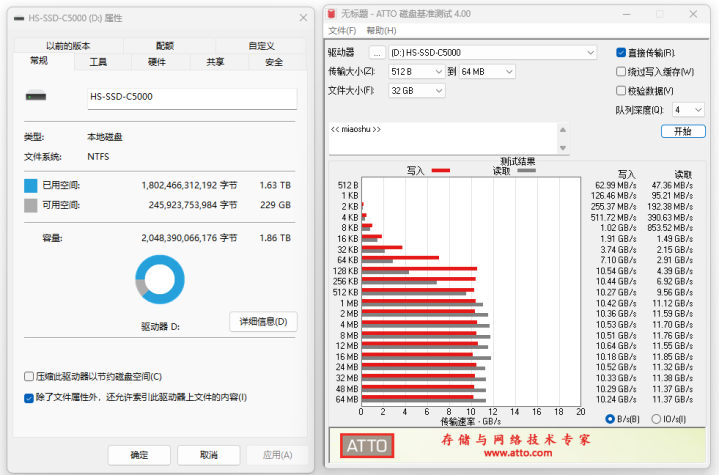Click the 开始 start button
The image size is (719, 475).
pos(683,131)
